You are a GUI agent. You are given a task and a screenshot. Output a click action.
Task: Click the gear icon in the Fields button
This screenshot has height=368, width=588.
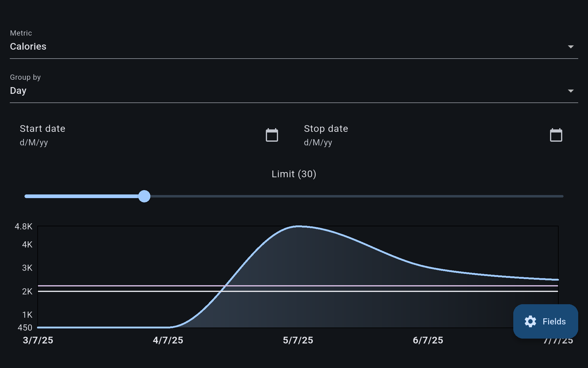point(530,321)
